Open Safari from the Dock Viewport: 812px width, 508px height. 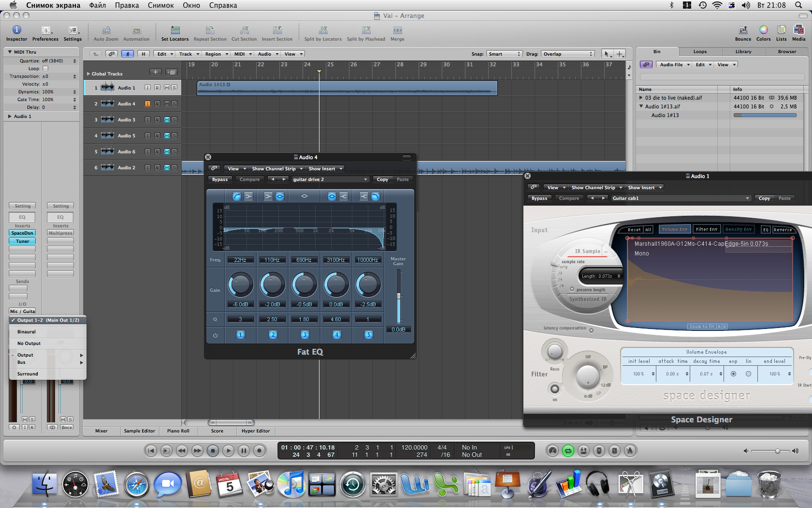pos(137,484)
